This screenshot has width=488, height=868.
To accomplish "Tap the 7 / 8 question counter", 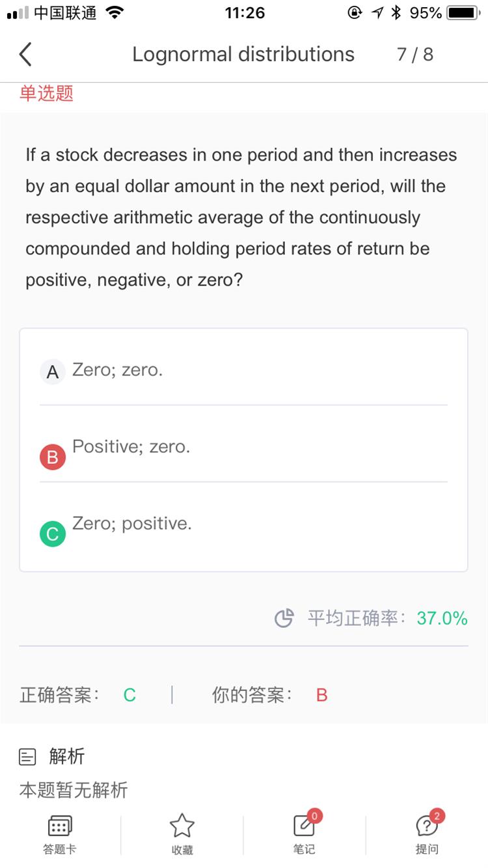I will 414,55.
